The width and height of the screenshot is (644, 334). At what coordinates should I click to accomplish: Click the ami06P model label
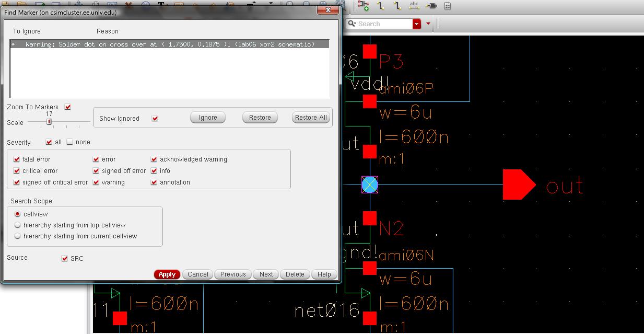pos(406,89)
